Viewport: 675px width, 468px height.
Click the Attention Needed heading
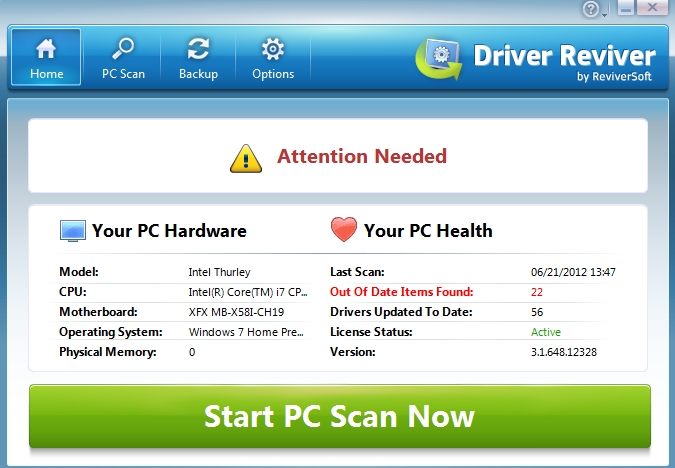[362, 156]
